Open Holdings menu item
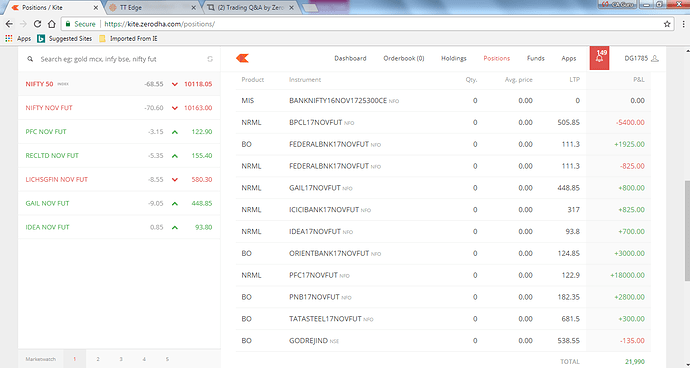Image resolution: width=690 pixels, height=368 pixels. pos(454,58)
